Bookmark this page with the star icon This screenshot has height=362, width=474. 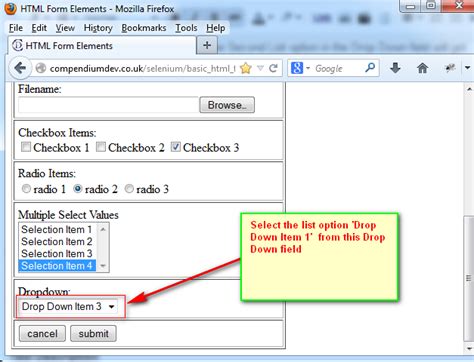246,68
